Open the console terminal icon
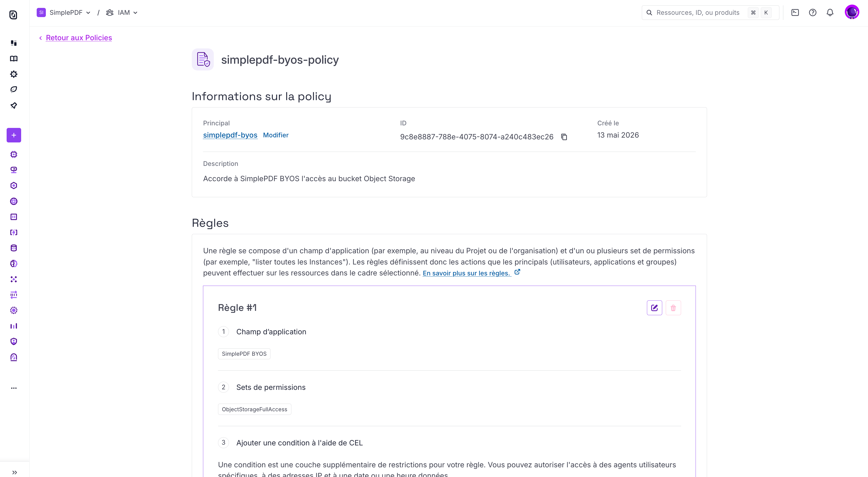Screen dimensions: 868x477 [x=795, y=12]
